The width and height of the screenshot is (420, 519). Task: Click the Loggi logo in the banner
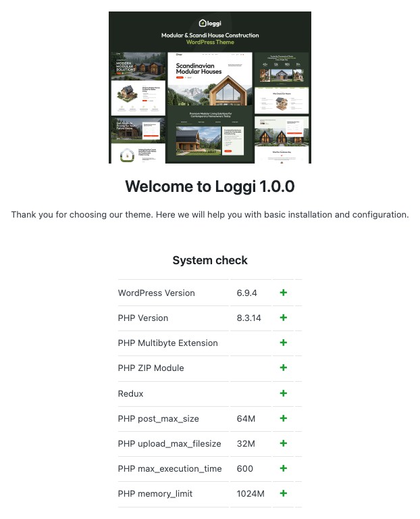coord(209,23)
